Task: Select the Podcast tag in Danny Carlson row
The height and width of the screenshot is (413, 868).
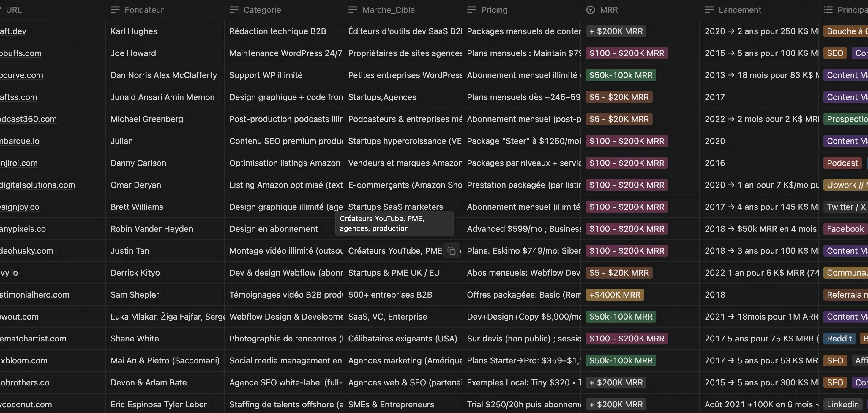Action: click(x=842, y=163)
